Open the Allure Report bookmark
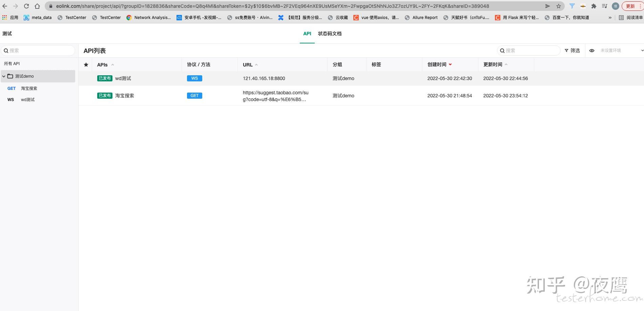The width and height of the screenshot is (644, 311). [x=421, y=17]
